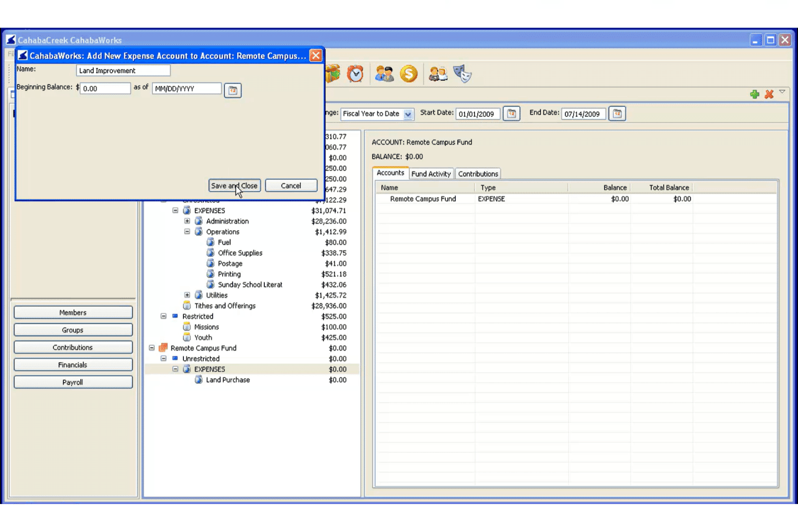Click the gold dollar coin toolbar icon
Screen dimensions: 798x532
[409, 74]
